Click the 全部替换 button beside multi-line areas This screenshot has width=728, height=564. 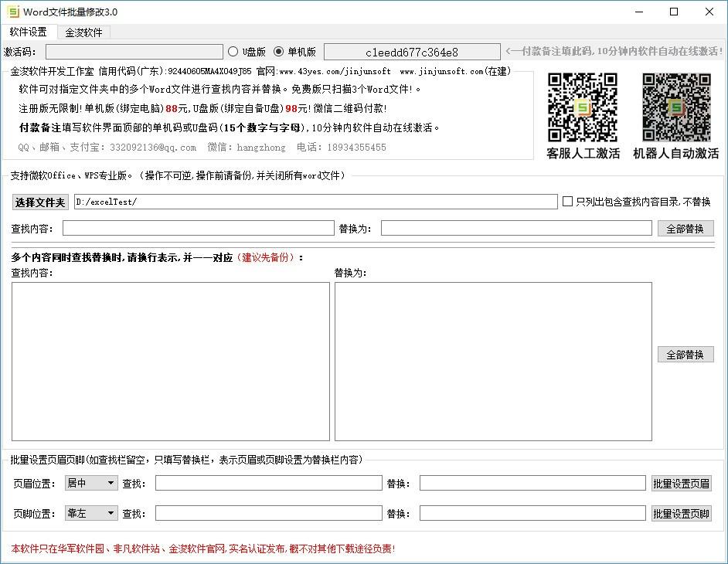pos(685,355)
